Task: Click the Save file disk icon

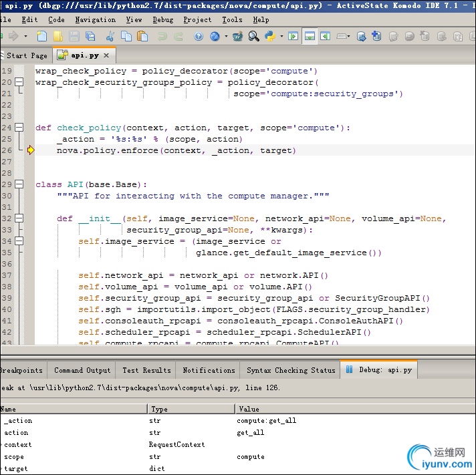Action: click(x=73, y=36)
